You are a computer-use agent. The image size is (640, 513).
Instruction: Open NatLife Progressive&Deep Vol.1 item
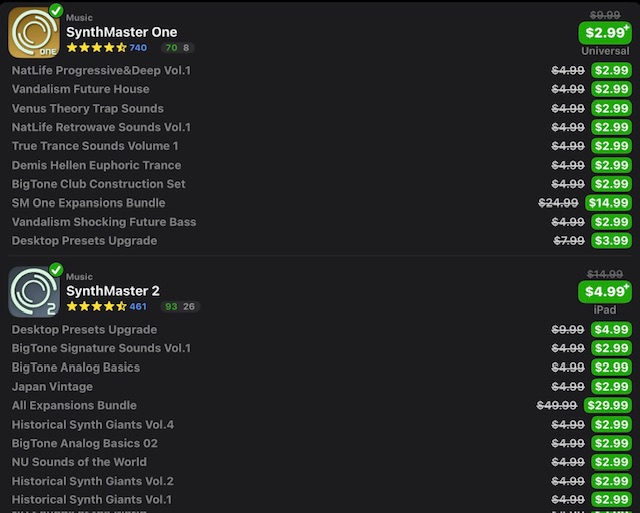click(x=101, y=70)
